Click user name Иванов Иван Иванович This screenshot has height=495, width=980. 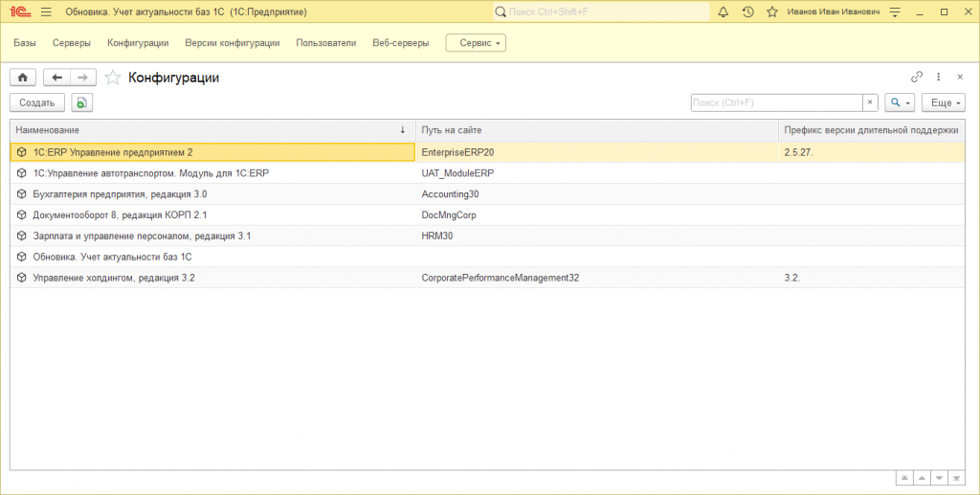pyautogui.click(x=834, y=11)
